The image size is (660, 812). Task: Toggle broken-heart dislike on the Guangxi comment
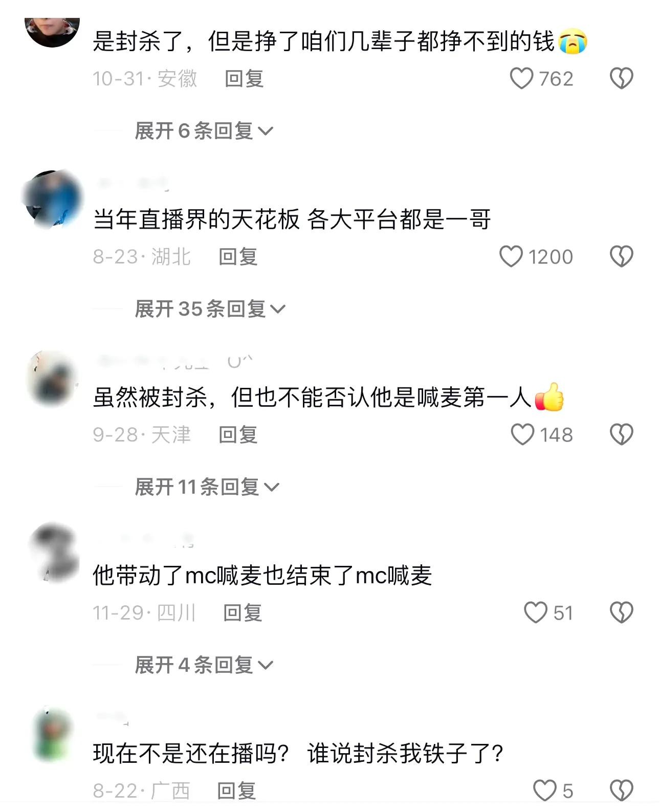click(x=622, y=791)
